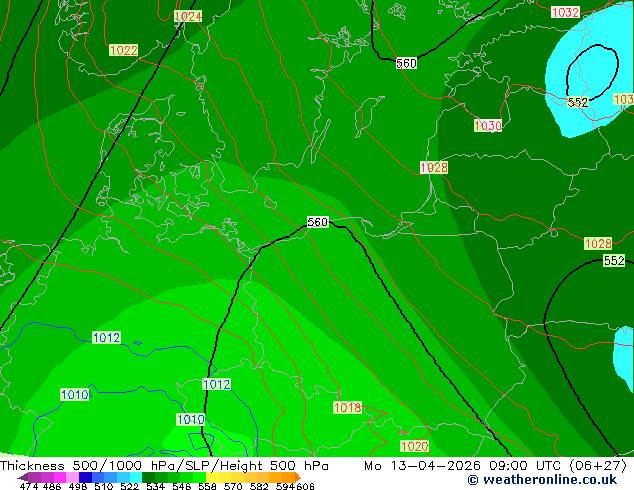Click the legend value 474
Screen dimensions: 634x490
click(29, 486)
